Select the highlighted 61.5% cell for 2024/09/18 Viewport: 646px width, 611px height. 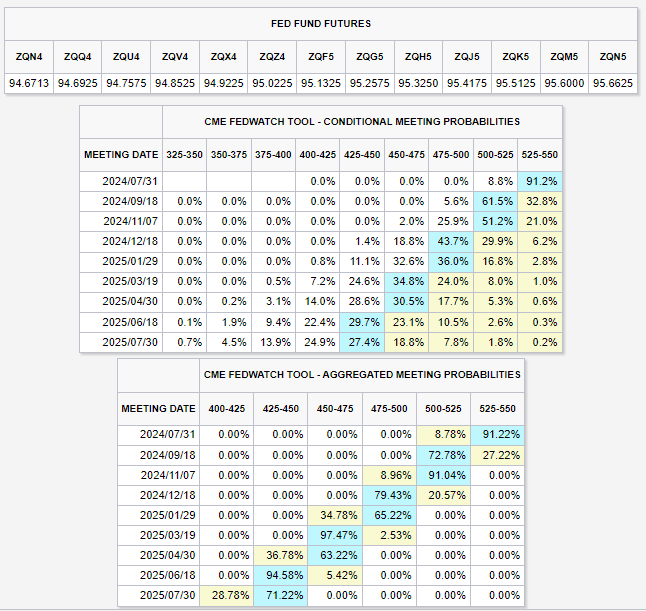(496, 200)
